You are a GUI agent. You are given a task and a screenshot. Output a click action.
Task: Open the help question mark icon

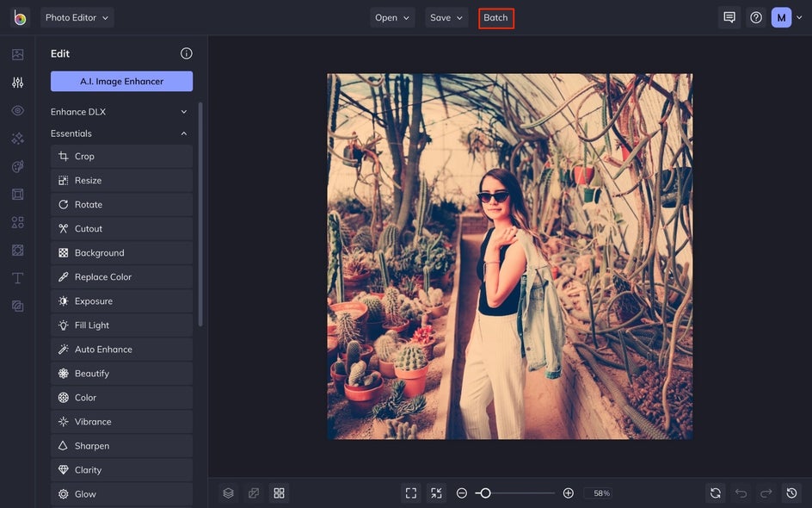pos(756,17)
